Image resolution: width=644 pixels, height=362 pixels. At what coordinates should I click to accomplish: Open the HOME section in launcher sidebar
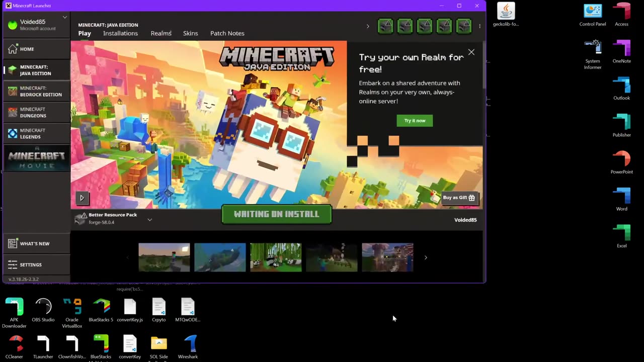tap(36, 49)
